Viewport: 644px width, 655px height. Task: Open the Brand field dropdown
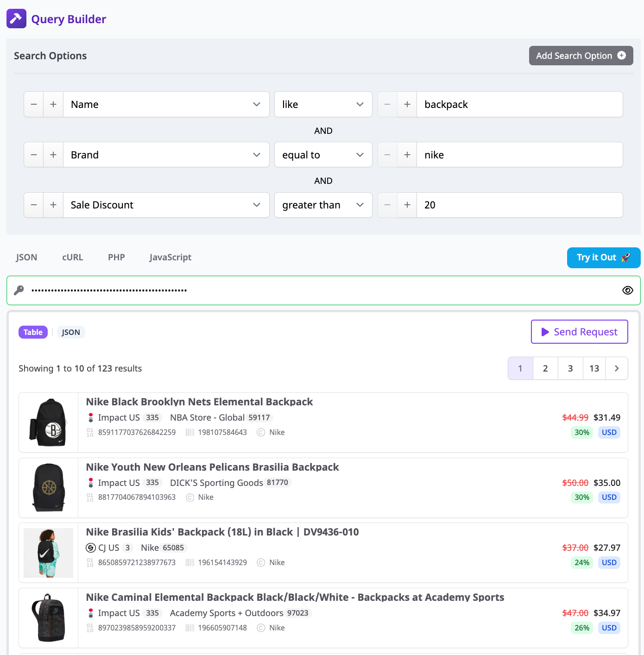click(166, 155)
